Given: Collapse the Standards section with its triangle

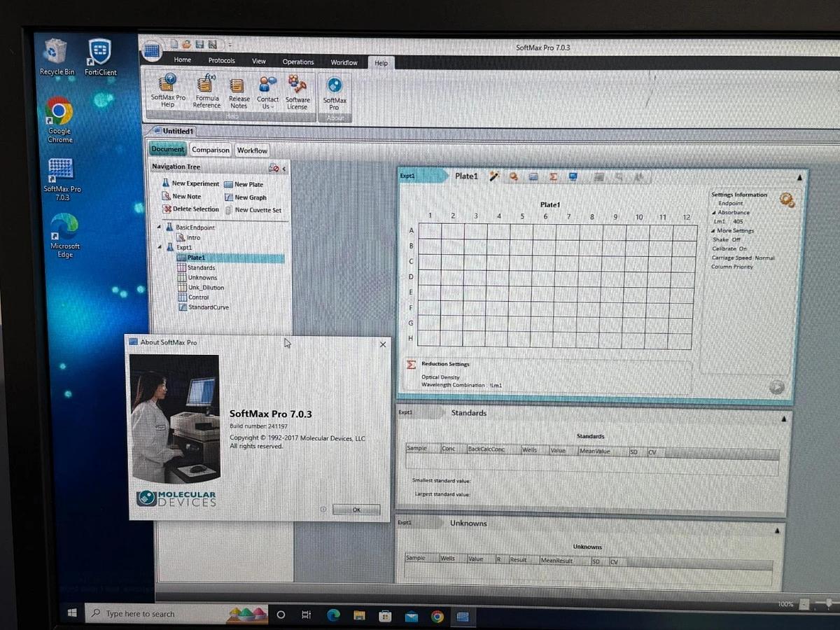Looking at the screenshot, I should pos(783,418).
